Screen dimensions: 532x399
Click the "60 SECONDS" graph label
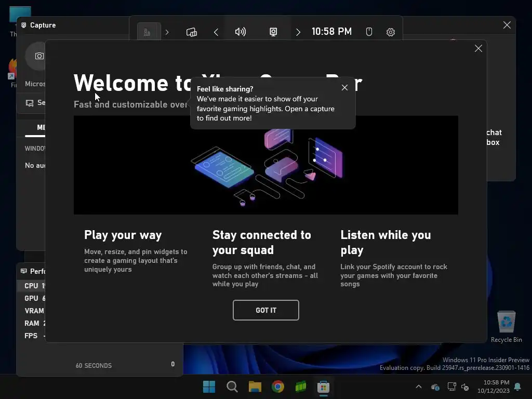point(94,366)
